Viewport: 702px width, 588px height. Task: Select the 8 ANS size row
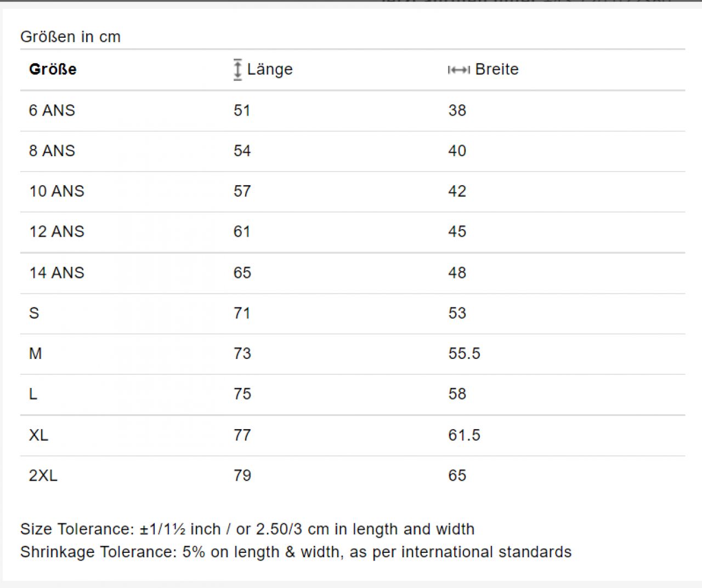click(x=353, y=151)
